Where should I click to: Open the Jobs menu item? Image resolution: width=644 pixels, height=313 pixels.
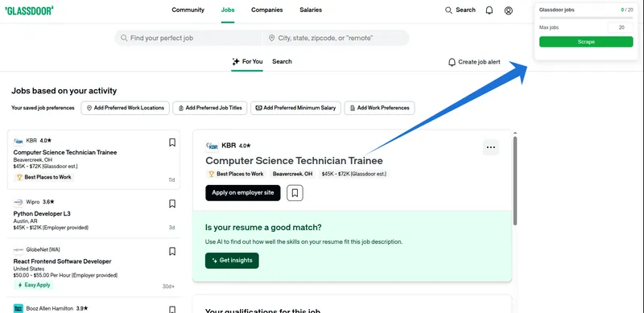[x=228, y=10]
